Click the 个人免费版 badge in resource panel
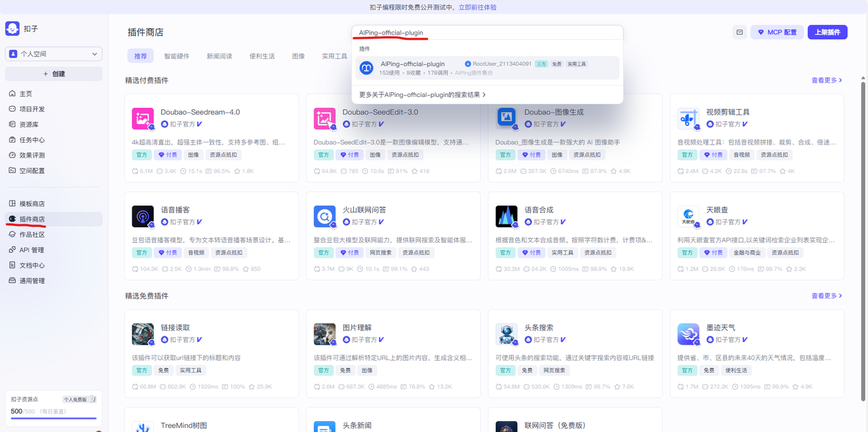 tap(79, 399)
